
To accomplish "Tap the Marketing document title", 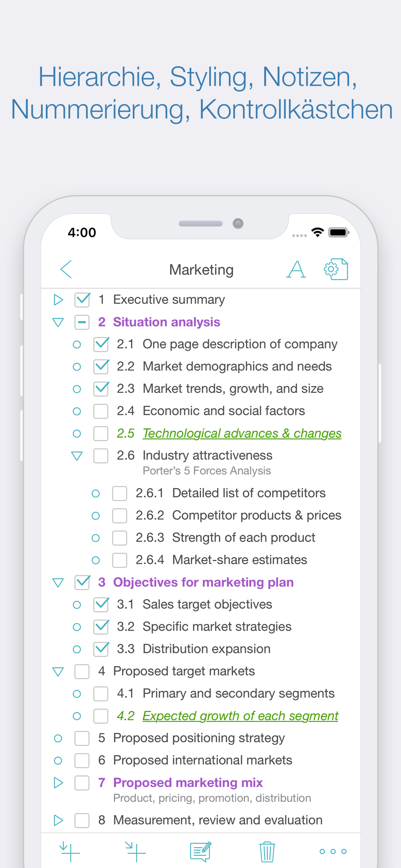I will click(x=201, y=270).
